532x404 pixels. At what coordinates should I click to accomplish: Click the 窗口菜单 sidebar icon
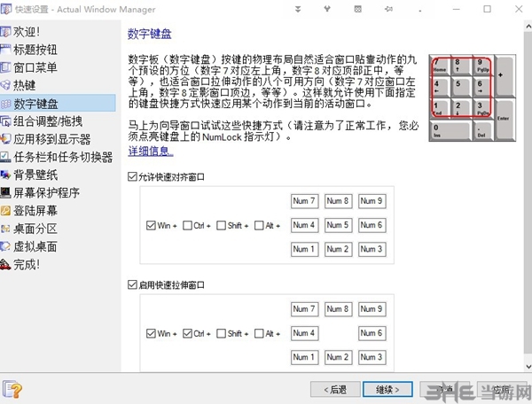pos(5,67)
